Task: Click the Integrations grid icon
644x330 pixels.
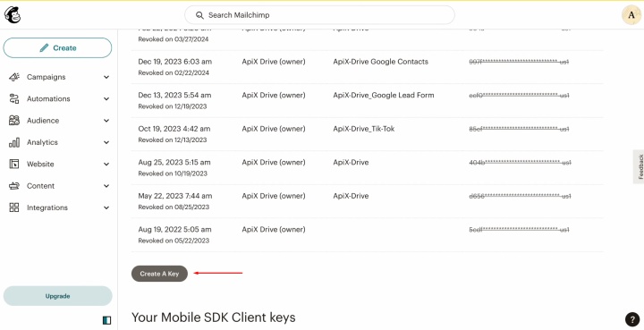Action: tap(14, 207)
